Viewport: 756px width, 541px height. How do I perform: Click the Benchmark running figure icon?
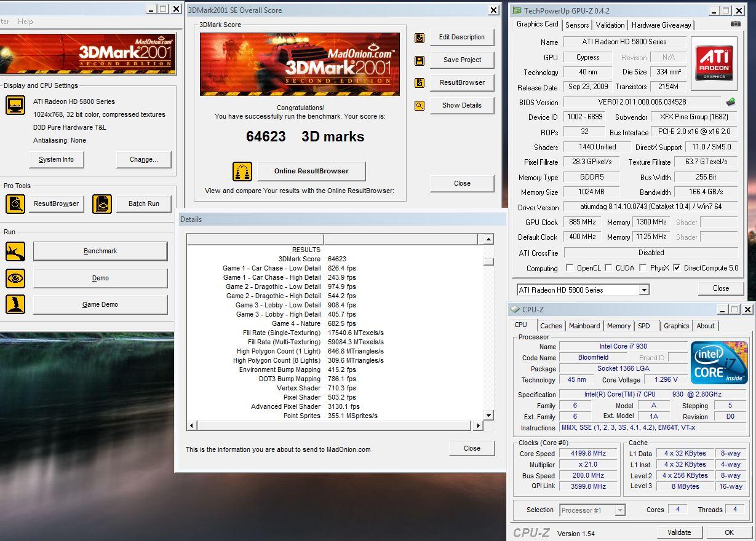(x=15, y=251)
